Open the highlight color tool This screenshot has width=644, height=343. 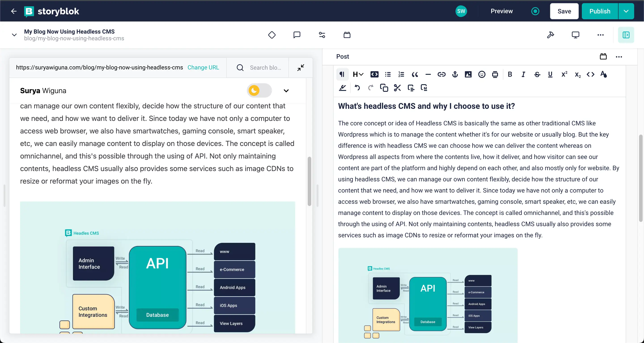(x=343, y=88)
